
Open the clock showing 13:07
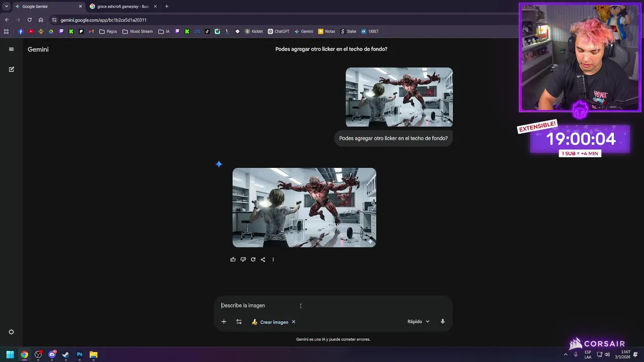coord(623,354)
